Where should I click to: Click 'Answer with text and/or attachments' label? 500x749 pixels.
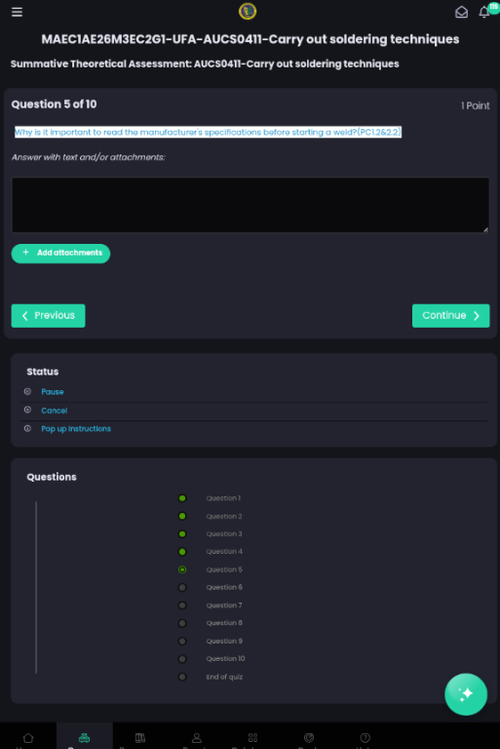[88, 157]
